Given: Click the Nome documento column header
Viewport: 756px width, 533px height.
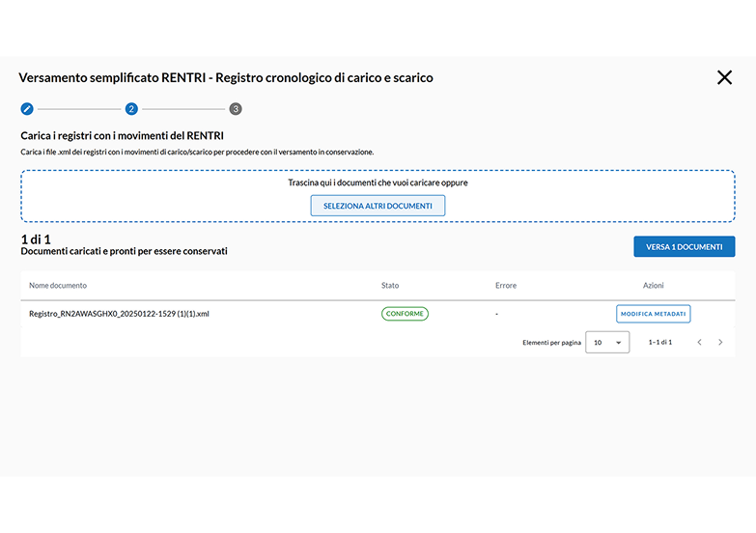Looking at the screenshot, I should pos(58,286).
